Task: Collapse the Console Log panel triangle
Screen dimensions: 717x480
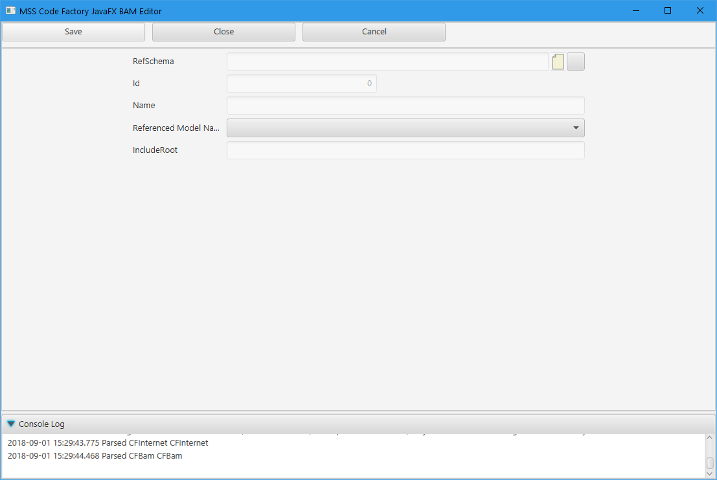Action: coord(11,424)
